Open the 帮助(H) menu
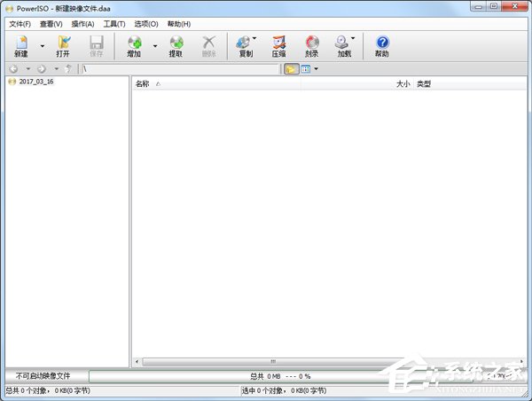This screenshot has height=401, width=532. coord(179,24)
